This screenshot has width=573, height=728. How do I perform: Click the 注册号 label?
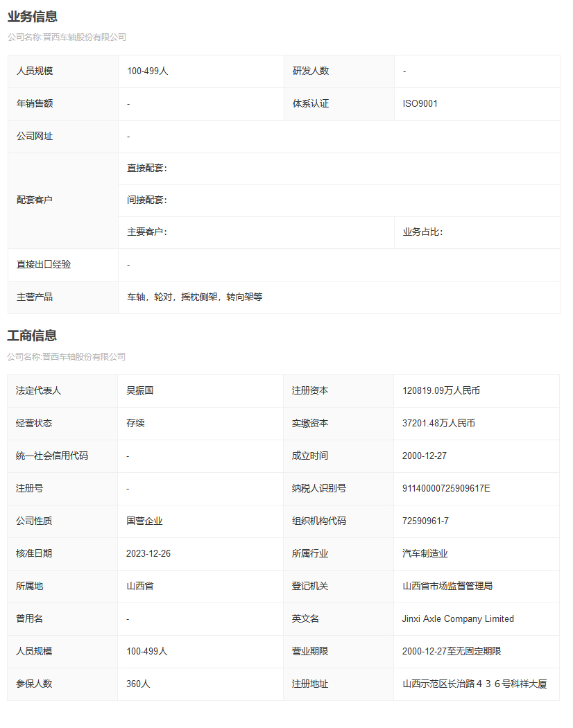29,488
